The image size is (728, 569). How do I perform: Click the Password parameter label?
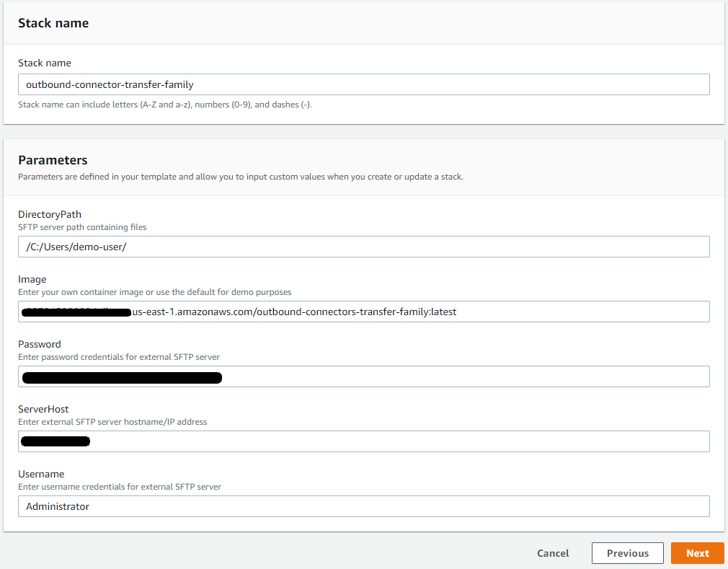39,344
